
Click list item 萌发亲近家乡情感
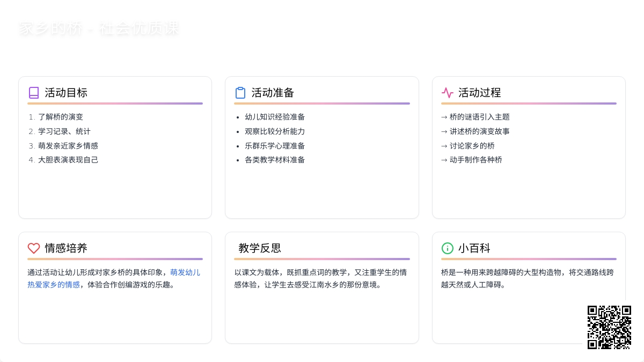click(68, 146)
